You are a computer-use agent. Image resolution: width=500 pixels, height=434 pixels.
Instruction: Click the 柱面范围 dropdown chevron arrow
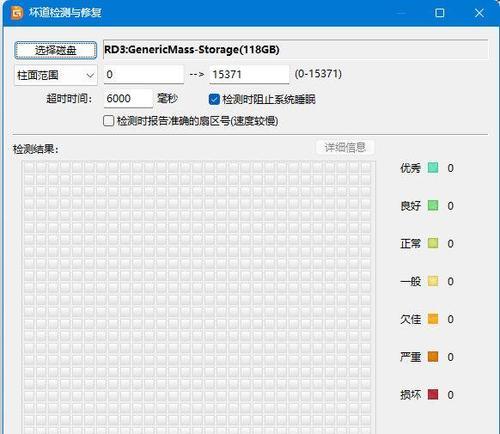click(90, 76)
